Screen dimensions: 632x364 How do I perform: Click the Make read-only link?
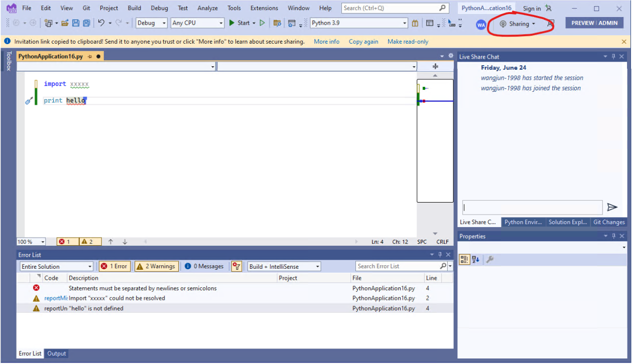tap(408, 41)
